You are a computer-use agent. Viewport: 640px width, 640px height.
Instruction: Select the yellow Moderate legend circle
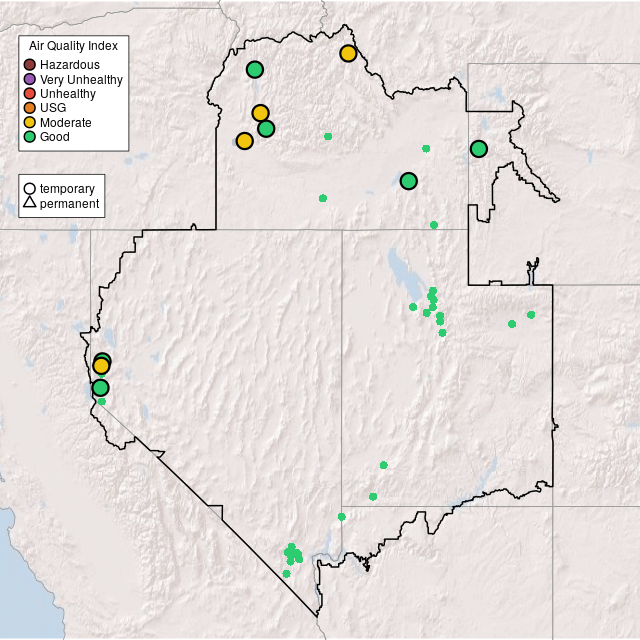point(30,122)
